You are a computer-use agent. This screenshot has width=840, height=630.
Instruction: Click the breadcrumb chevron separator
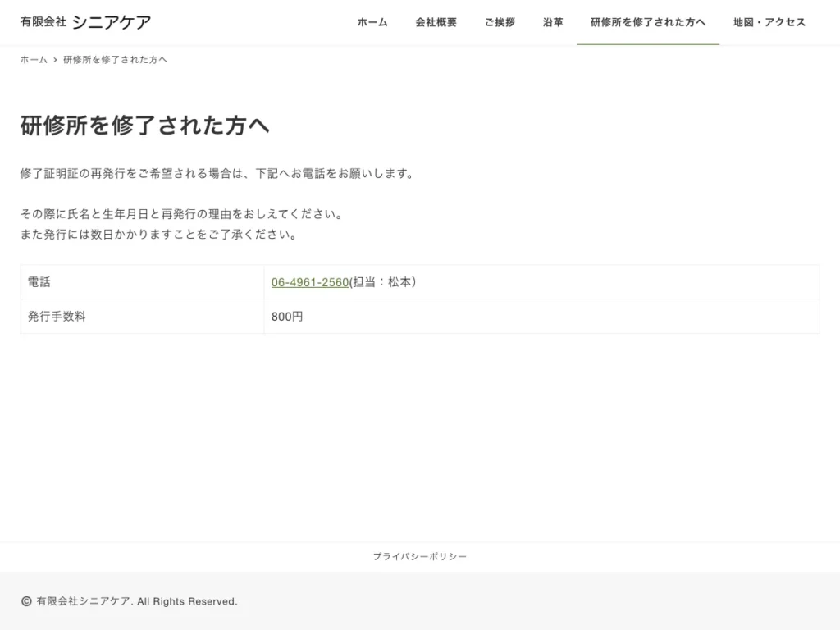pos(55,59)
